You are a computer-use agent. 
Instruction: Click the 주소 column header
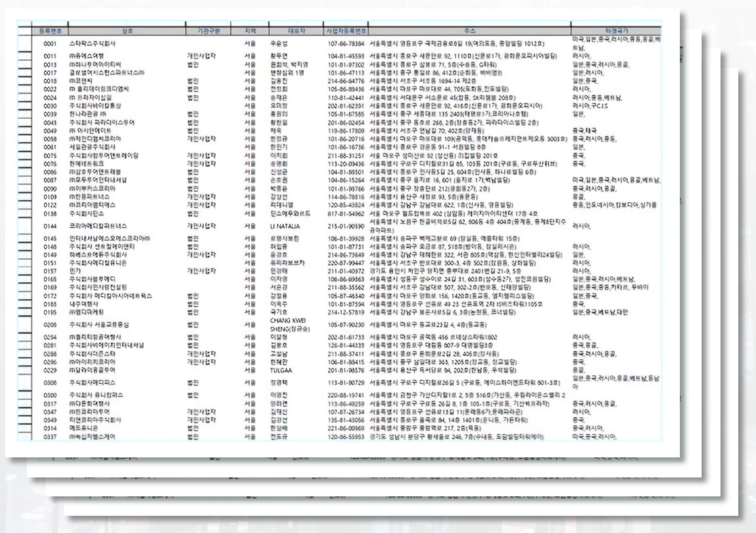click(471, 30)
